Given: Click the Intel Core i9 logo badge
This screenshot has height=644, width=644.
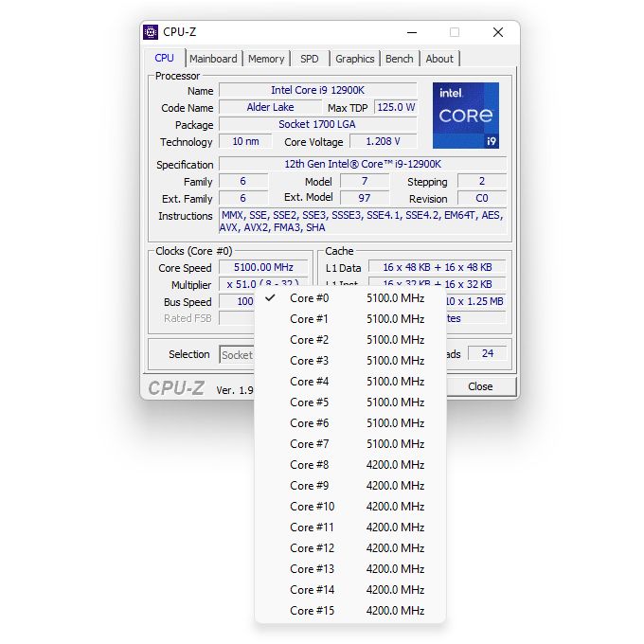Looking at the screenshot, I should pos(466,116).
